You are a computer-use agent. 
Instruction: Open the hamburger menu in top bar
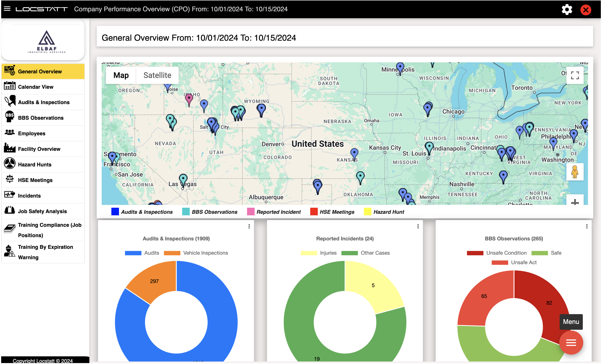tap(7, 9)
